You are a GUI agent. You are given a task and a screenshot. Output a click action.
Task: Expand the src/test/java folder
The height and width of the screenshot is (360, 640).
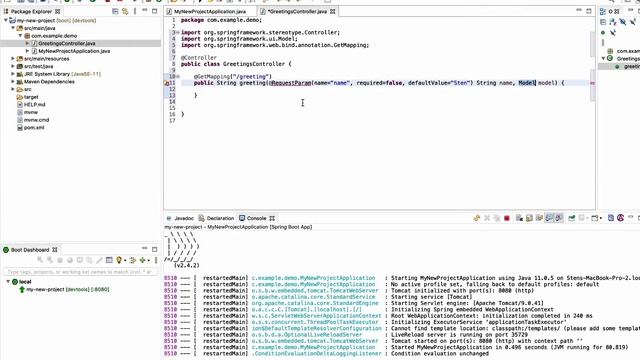pos(13,66)
